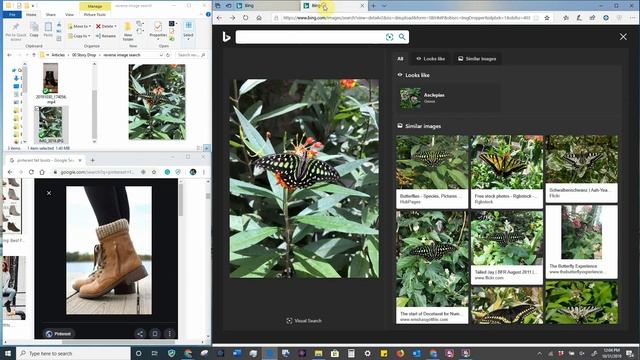Click the large butterfly image in Bing
Image resolution: width=640 pixels, height=360 pixels.
(x=304, y=178)
